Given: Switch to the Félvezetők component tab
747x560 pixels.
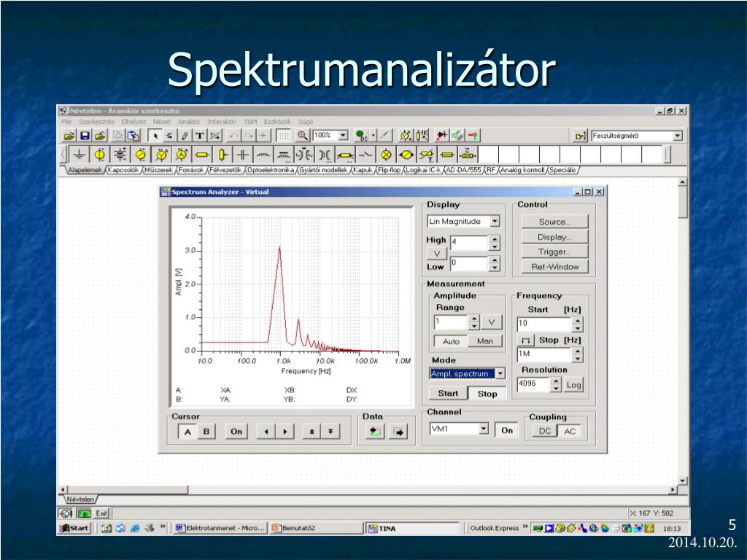Looking at the screenshot, I should (225, 170).
